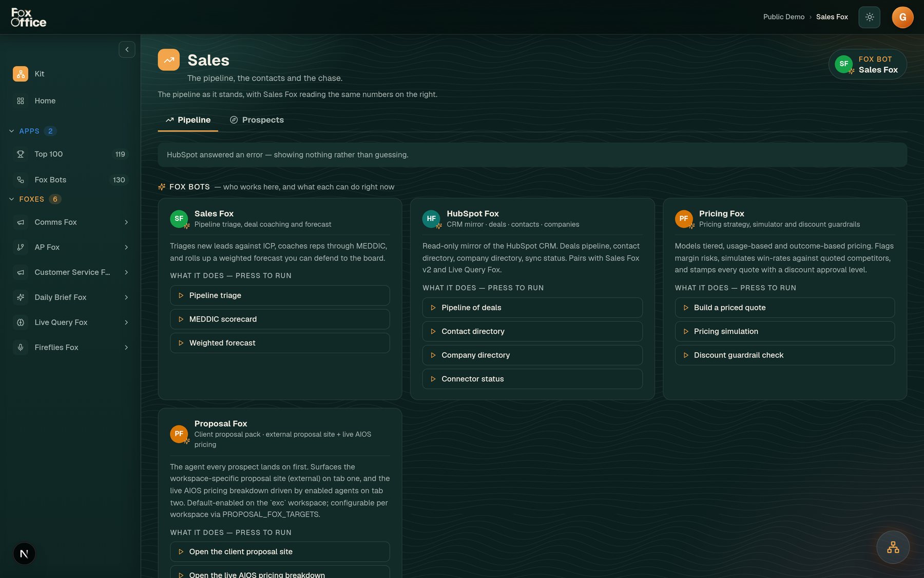Click the Fireflies Fox microphone icon

click(21, 347)
